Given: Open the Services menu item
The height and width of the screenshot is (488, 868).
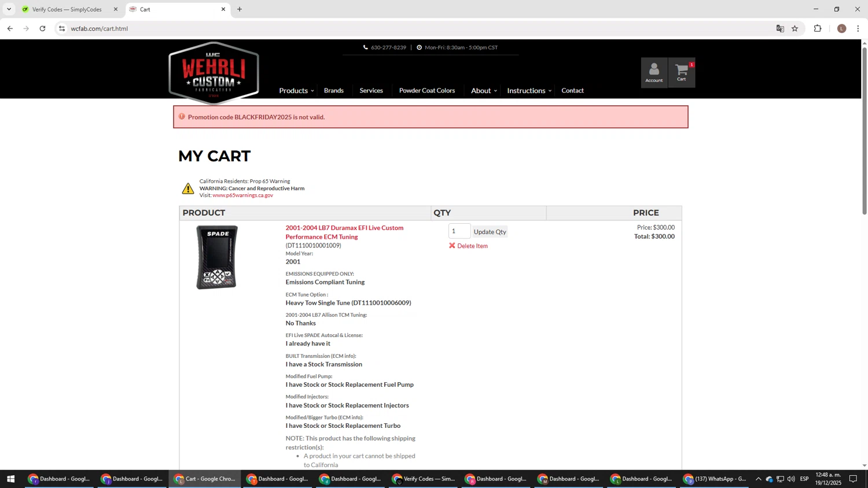Looking at the screenshot, I should pos(371,91).
